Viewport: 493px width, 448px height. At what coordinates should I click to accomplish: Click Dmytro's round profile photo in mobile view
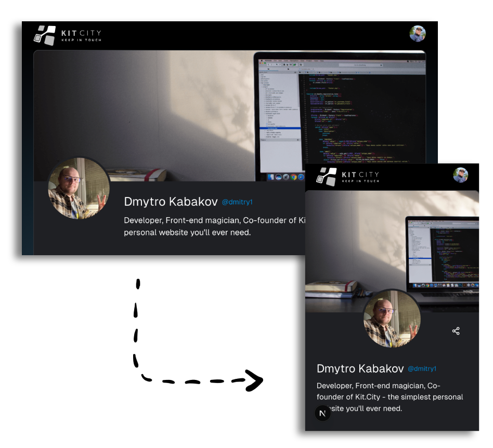pyautogui.click(x=392, y=318)
